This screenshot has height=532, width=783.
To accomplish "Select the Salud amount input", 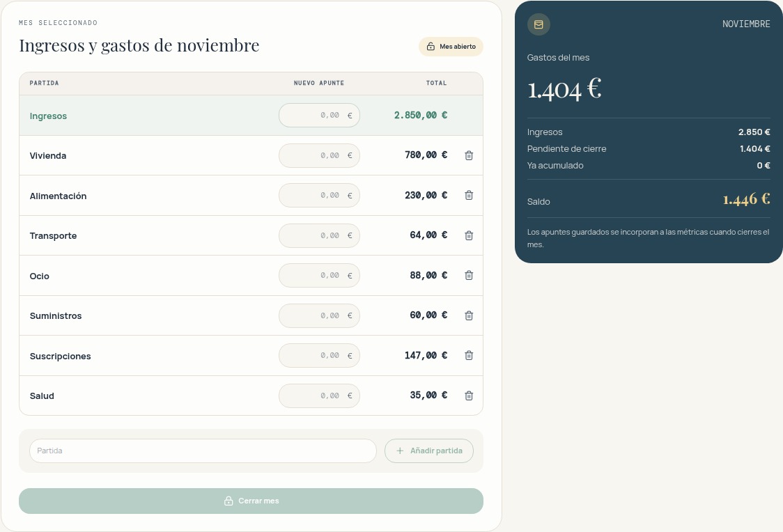I will (319, 396).
